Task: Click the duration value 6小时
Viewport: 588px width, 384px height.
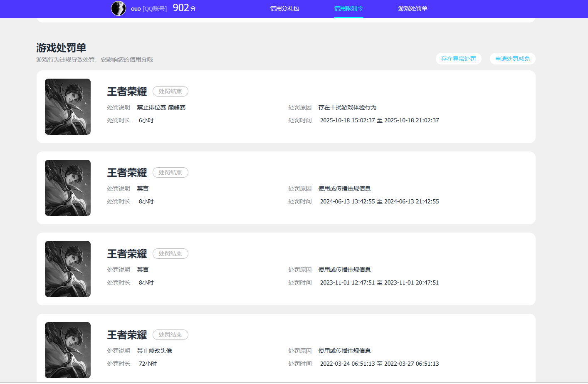Action: pos(146,120)
